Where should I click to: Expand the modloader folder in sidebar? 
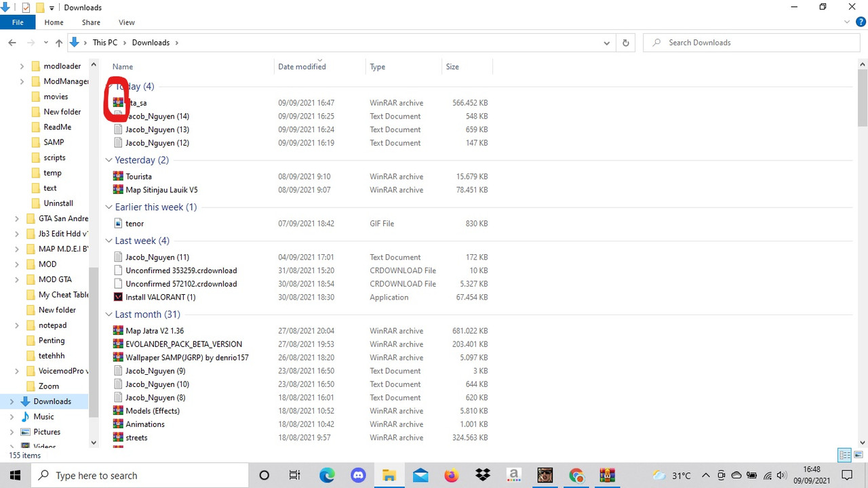point(22,66)
